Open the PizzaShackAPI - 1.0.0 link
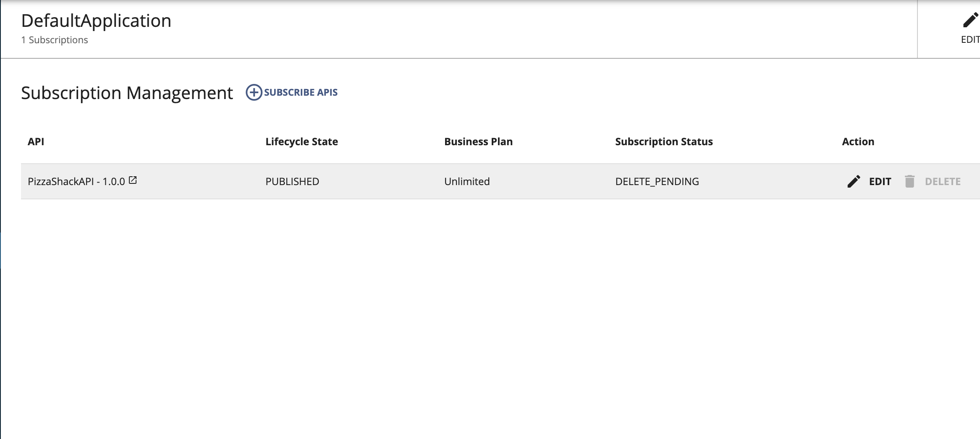The width and height of the screenshot is (980, 439). pyautogui.click(x=76, y=181)
